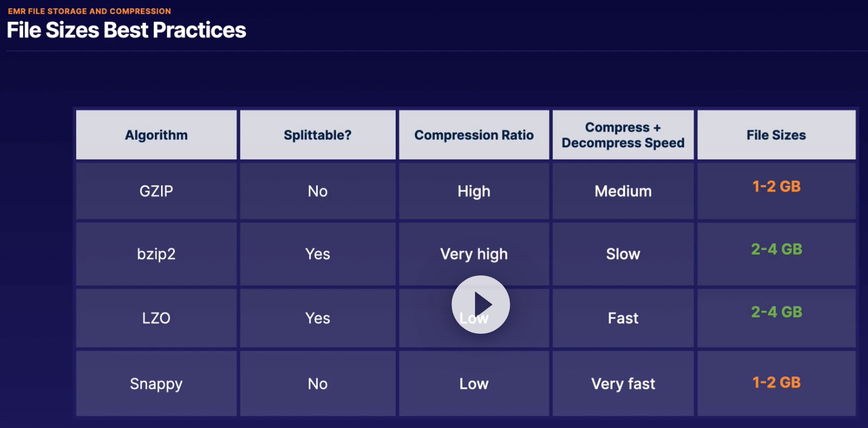Click the EMR File Storage and Compression subtitle

(89, 11)
